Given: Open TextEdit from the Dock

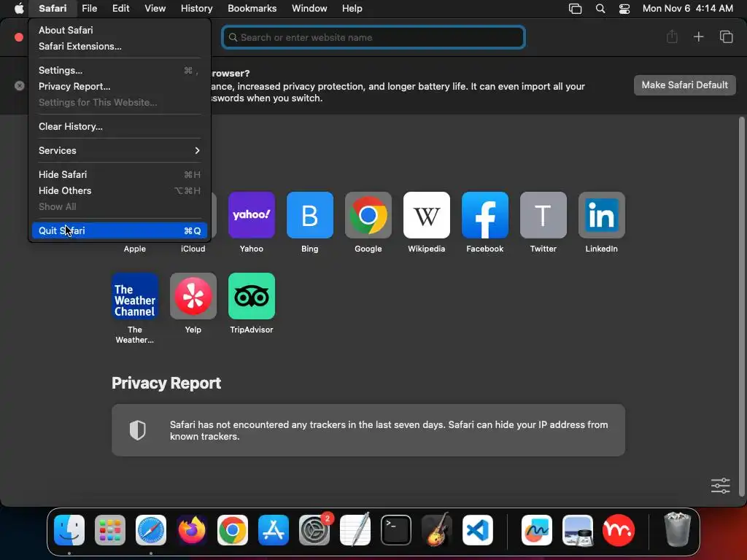Looking at the screenshot, I should point(355,530).
